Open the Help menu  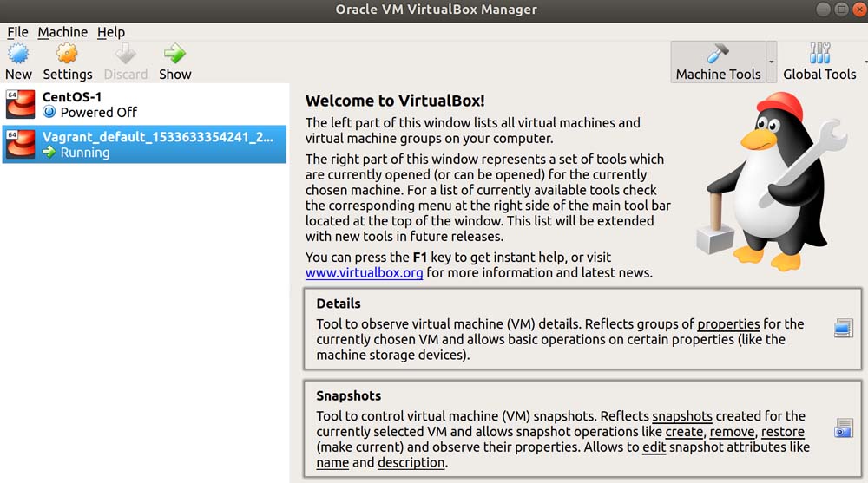coord(111,32)
